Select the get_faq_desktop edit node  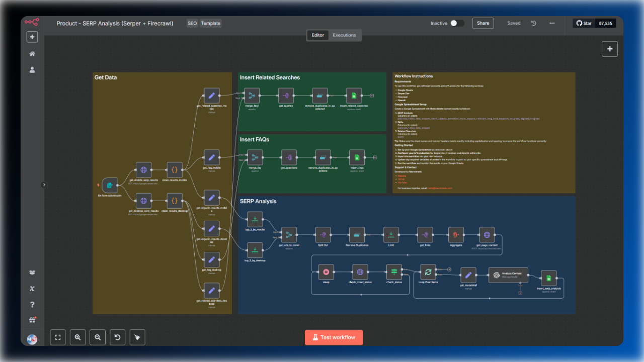pos(211,259)
